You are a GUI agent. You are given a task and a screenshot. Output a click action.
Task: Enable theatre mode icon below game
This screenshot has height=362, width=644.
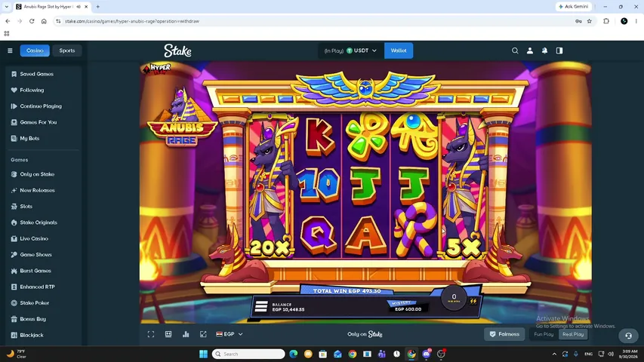(168, 334)
